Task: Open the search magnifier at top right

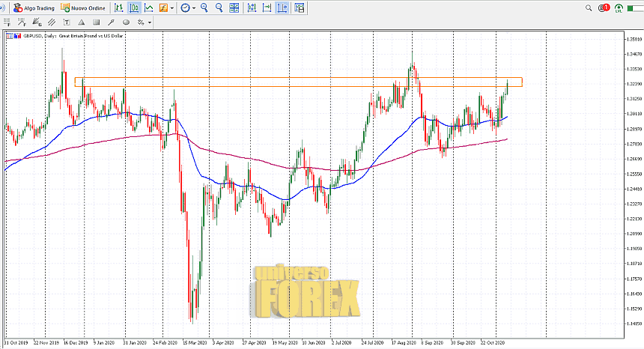Action: click(589, 7)
